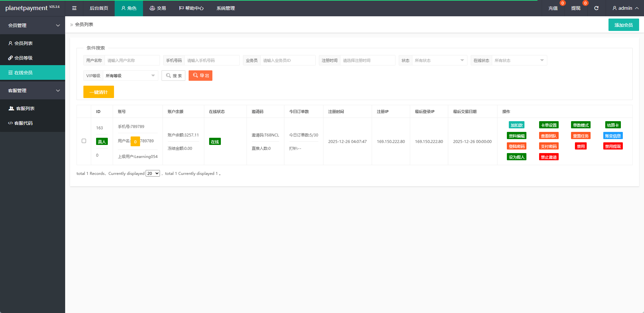Click the refresh icon in top bar
Image resolution: width=644 pixels, height=313 pixels.
pos(596,8)
